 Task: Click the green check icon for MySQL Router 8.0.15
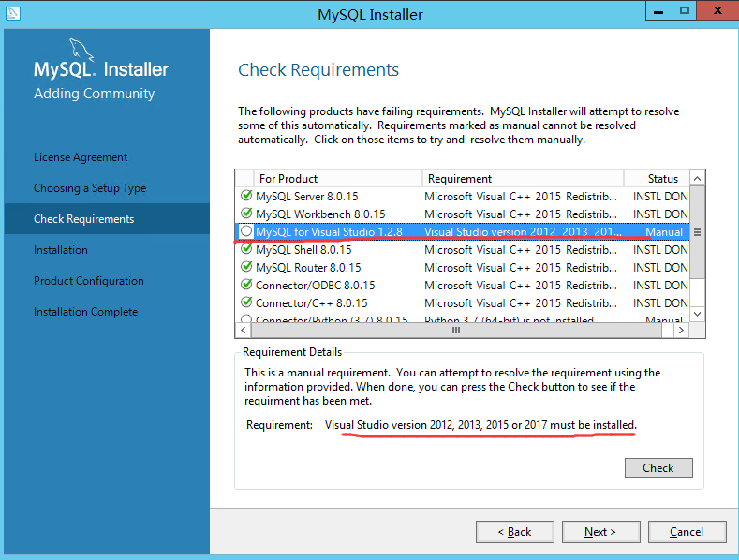tap(246, 266)
